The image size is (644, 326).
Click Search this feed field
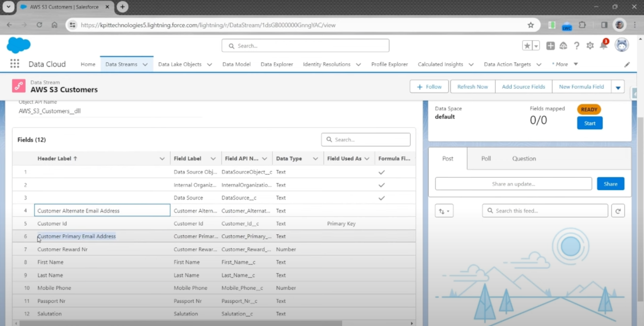coord(545,211)
